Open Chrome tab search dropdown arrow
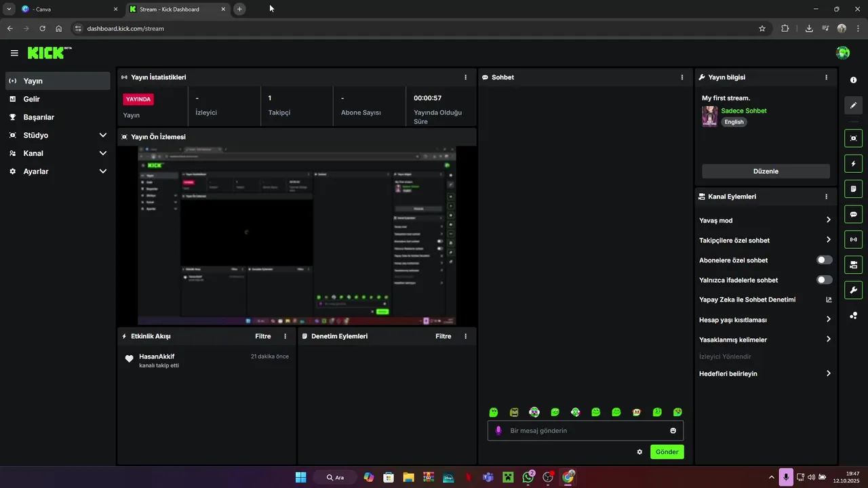Image resolution: width=868 pixels, height=488 pixels. (x=9, y=9)
